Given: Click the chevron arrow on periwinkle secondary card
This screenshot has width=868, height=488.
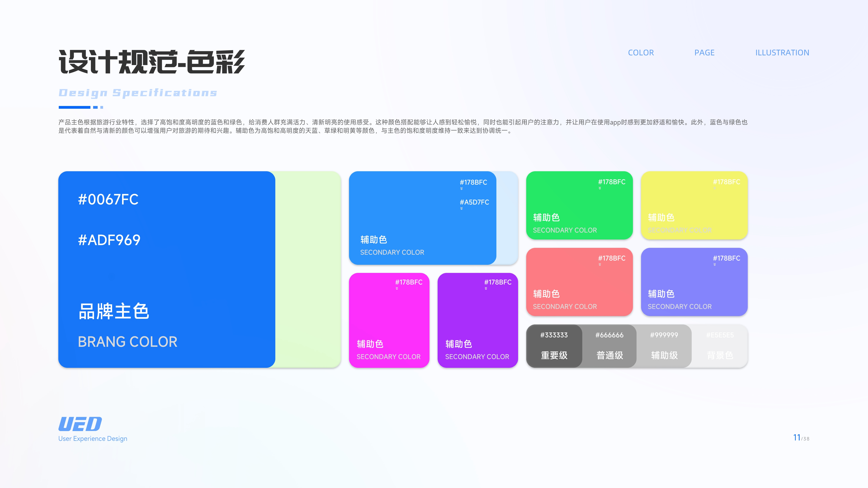Looking at the screenshot, I should tap(714, 265).
